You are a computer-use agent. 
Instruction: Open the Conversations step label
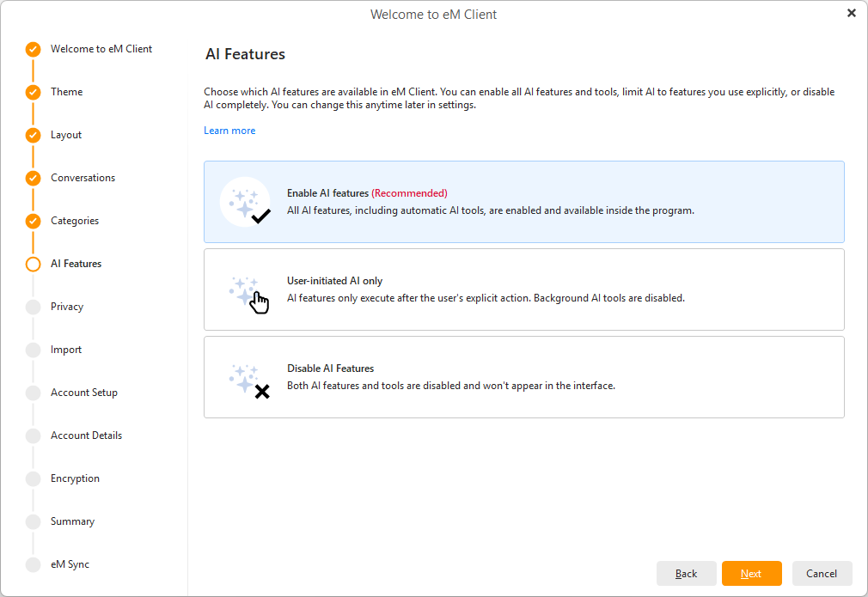[83, 178]
